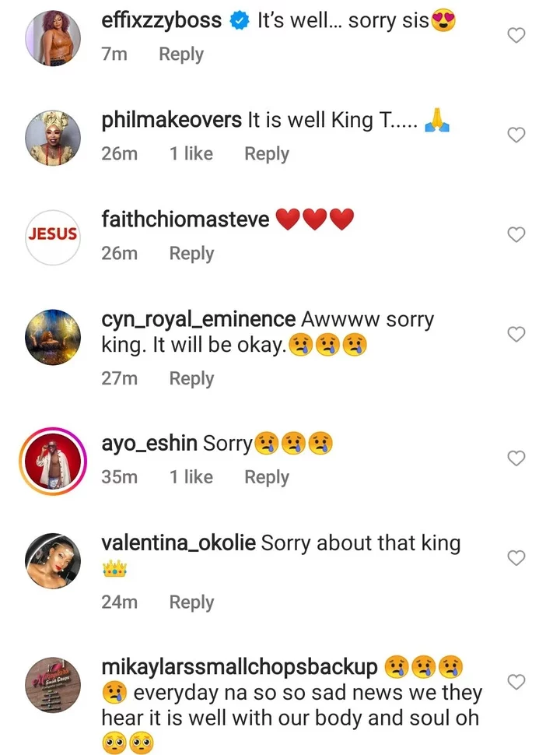Like ayo_eshin's Sorry comment
The height and width of the screenshot is (755, 560).
516,458
